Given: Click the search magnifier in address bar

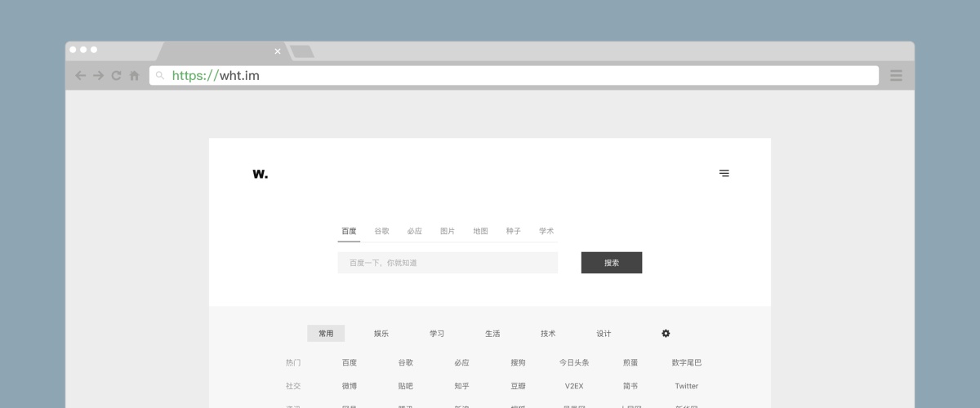Looking at the screenshot, I should (160, 76).
